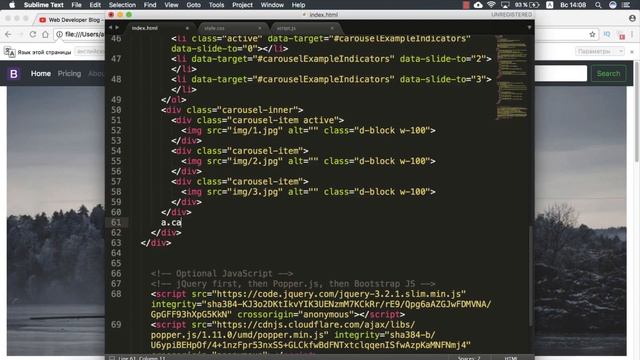Open the battery 93% status

point(527,5)
